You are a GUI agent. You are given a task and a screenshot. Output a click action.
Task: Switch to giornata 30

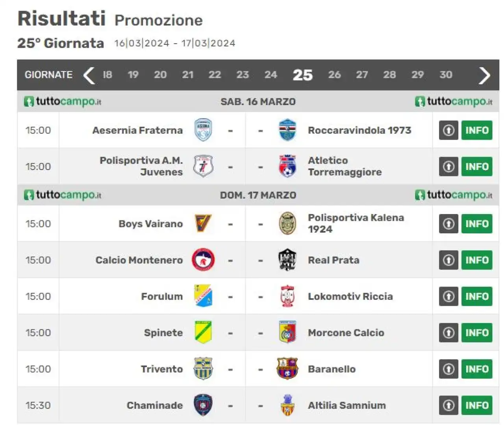[x=446, y=75]
